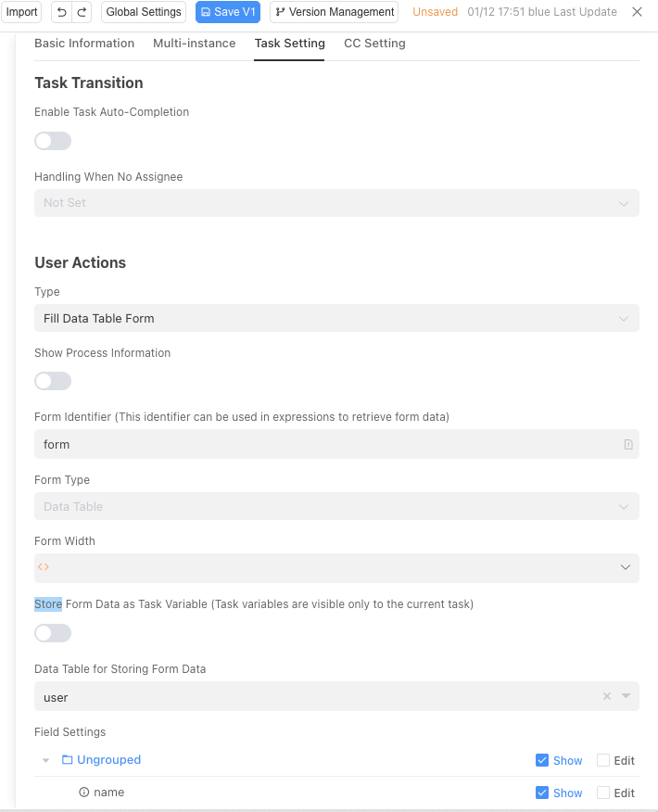Check the Edit checkbox for name field

coord(603,793)
